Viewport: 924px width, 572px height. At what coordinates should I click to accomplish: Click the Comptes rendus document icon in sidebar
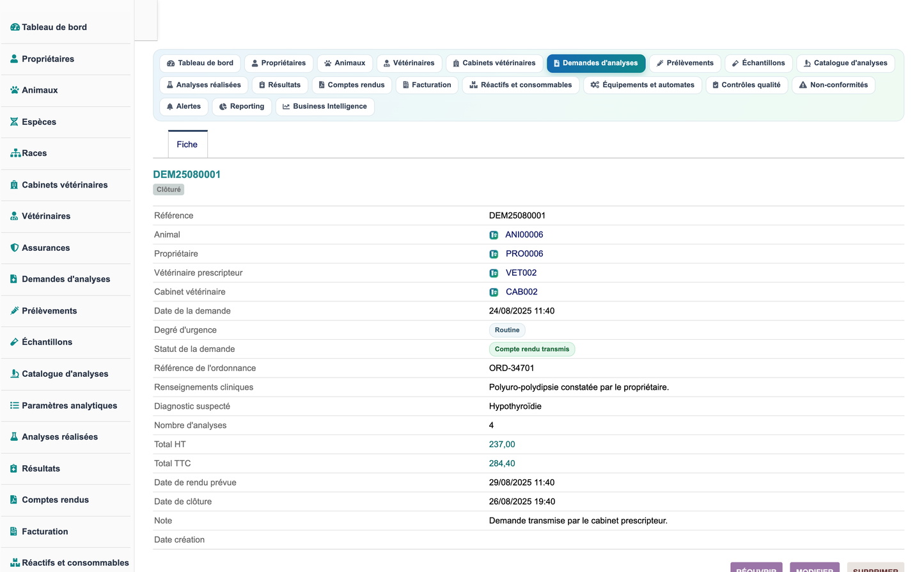click(x=14, y=500)
